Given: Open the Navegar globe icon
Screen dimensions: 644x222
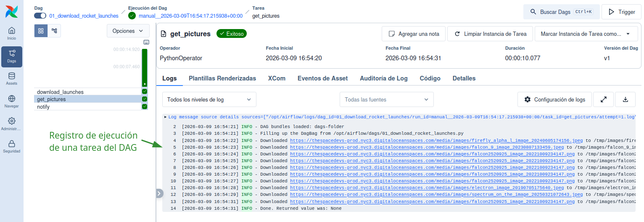Looking at the screenshot, I should click(12, 101).
